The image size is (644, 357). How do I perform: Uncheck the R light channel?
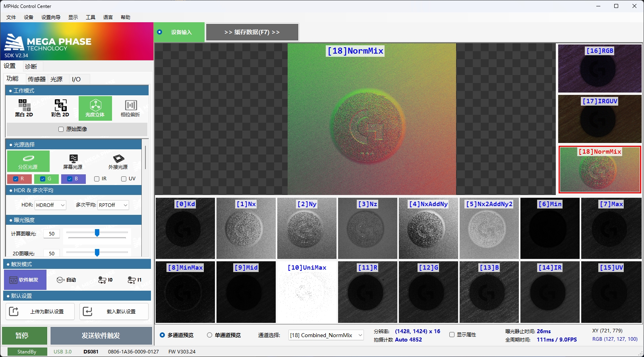16,179
